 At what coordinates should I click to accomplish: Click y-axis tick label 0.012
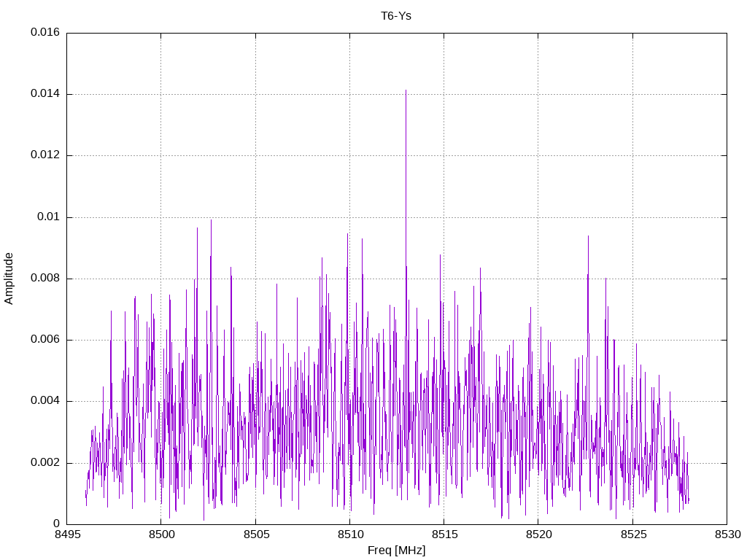pos(45,155)
